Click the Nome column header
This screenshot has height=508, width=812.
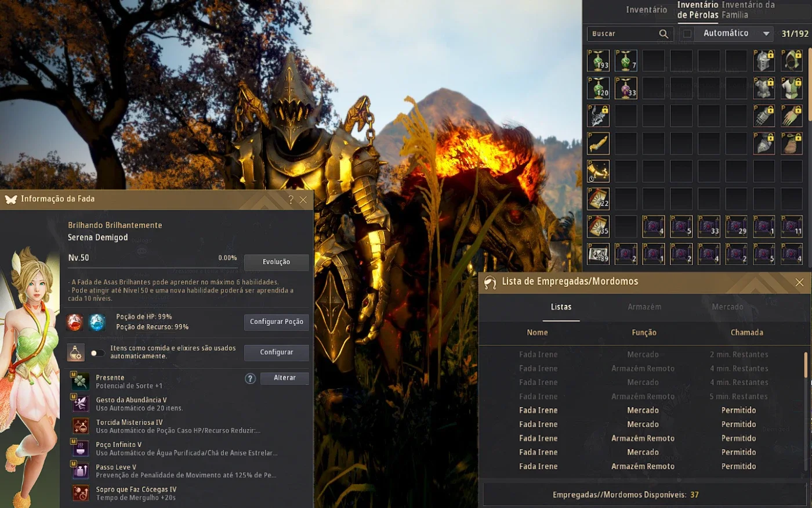click(x=537, y=333)
